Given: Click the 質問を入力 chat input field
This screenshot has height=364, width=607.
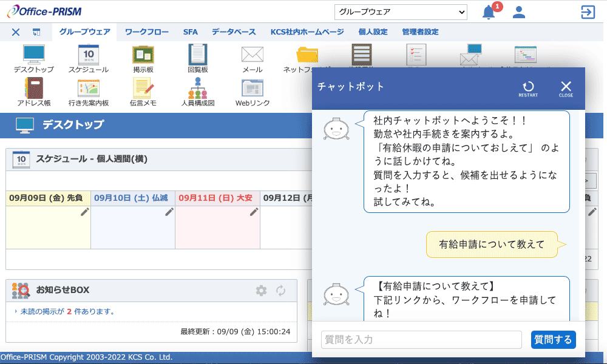Looking at the screenshot, I should pyautogui.click(x=421, y=340).
